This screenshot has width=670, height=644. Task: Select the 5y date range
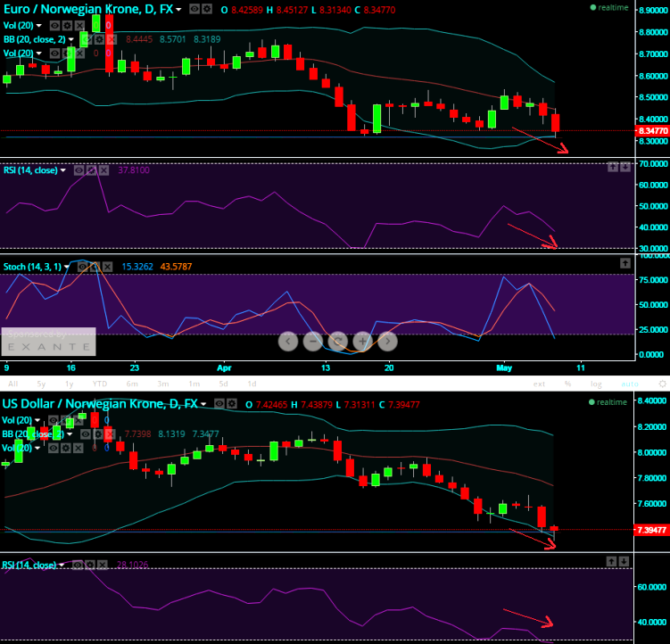[x=41, y=384]
